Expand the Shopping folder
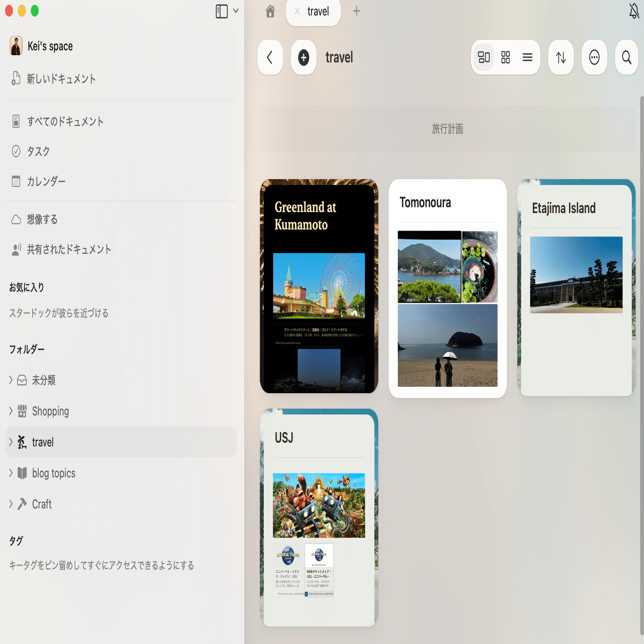Image resolution: width=644 pixels, height=644 pixels. tap(11, 411)
